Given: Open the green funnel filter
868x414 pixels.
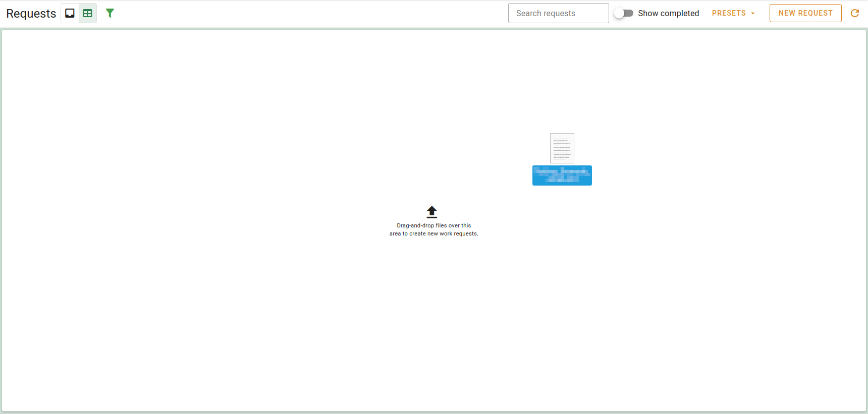Looking at the screenshot, I should (x=110, y=13).
